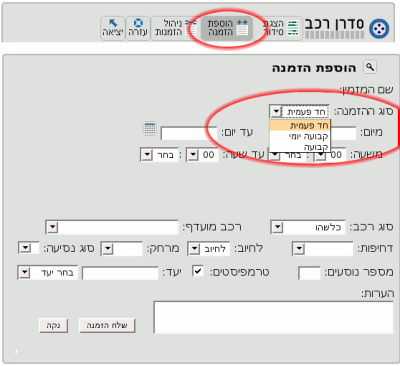Open ניהול הזמנות orders management

coord(175,28)
